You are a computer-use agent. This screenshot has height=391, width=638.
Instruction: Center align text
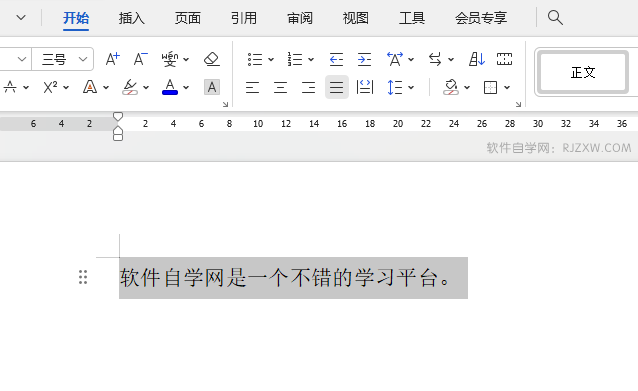(x=280, y=87)
